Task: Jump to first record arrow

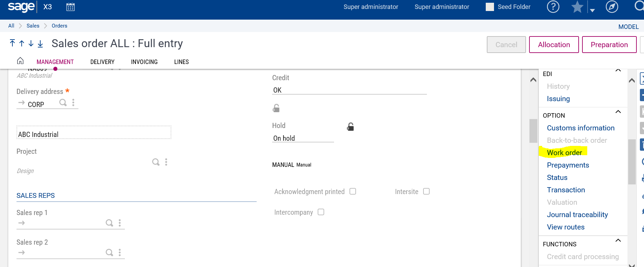Action: coord(12,43)
